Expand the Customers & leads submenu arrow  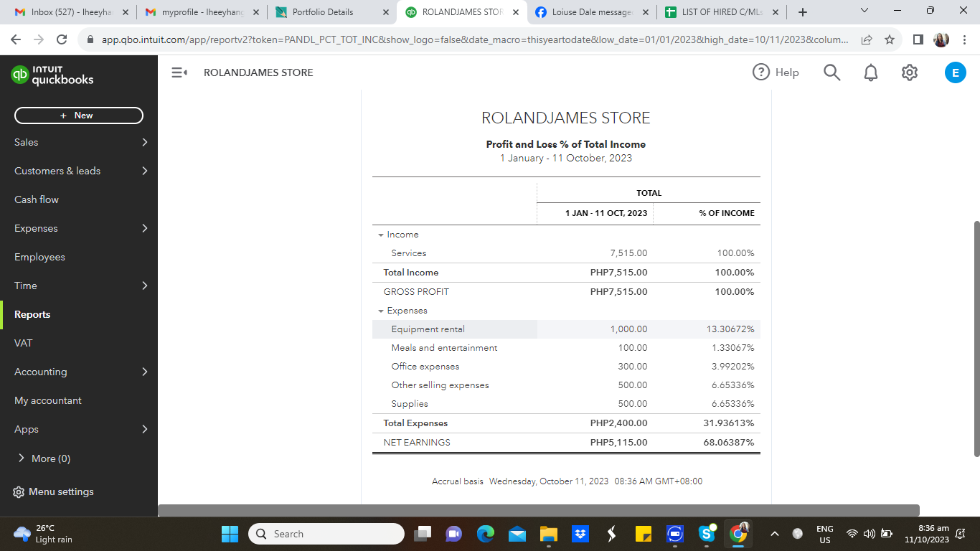[145, 171]
